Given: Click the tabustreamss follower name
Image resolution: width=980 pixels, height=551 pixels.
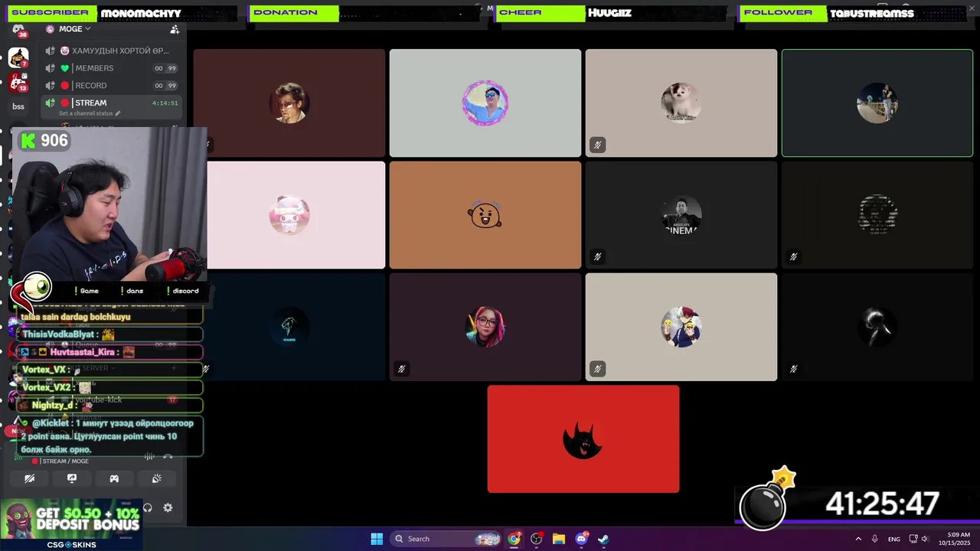Looking at the screenshot, I should [872, 13].
